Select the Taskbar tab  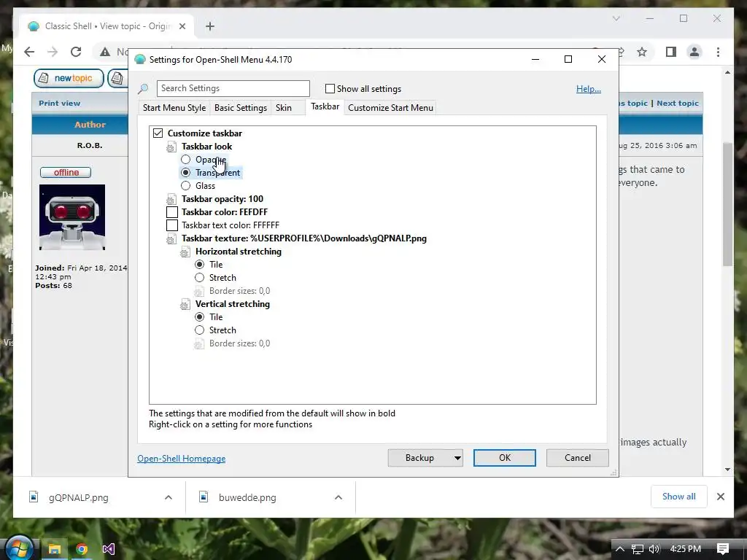click(x=325, y=106)
